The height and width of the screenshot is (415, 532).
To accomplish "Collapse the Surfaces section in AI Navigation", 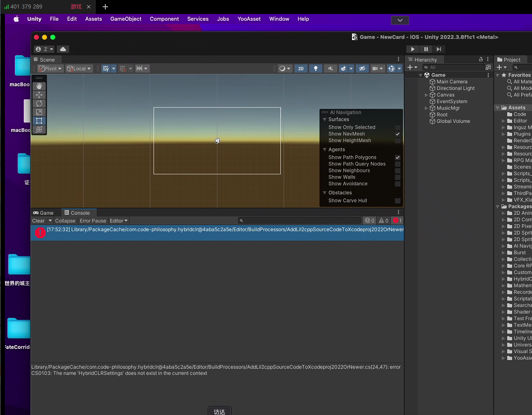I will [x=325, y=119].
